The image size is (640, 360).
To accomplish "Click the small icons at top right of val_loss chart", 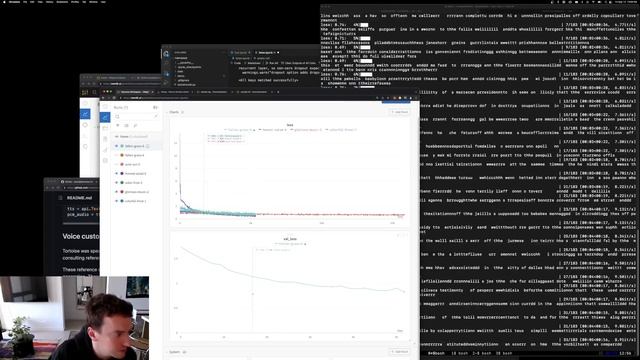I will 401,235.
